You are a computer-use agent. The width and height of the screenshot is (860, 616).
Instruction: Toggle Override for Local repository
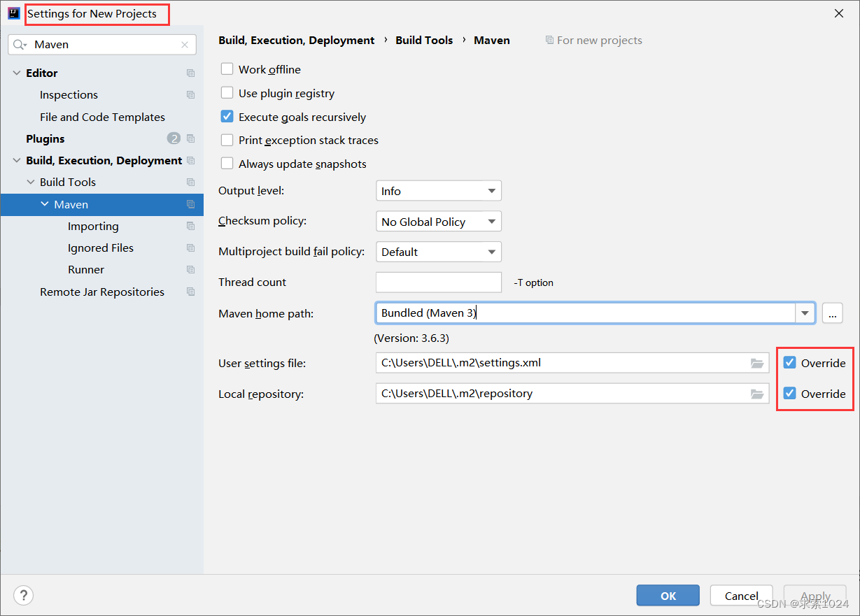click(790, 394)
